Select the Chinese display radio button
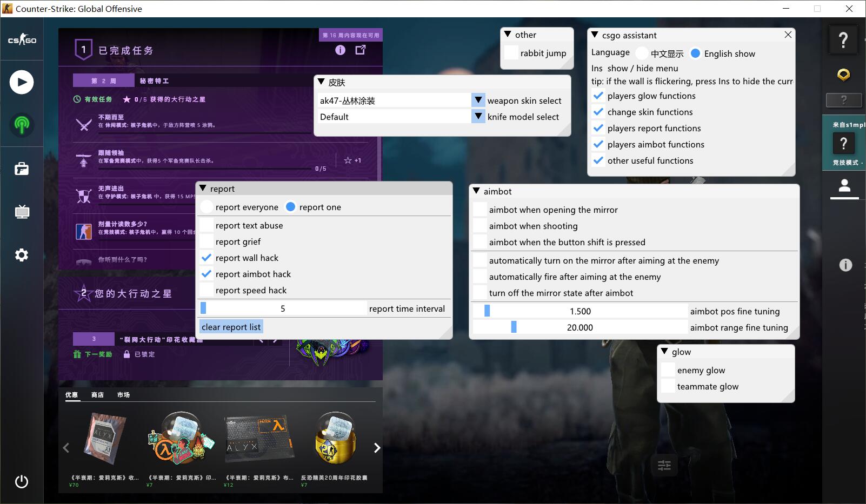The image size is (866, 504). [642, 53]
